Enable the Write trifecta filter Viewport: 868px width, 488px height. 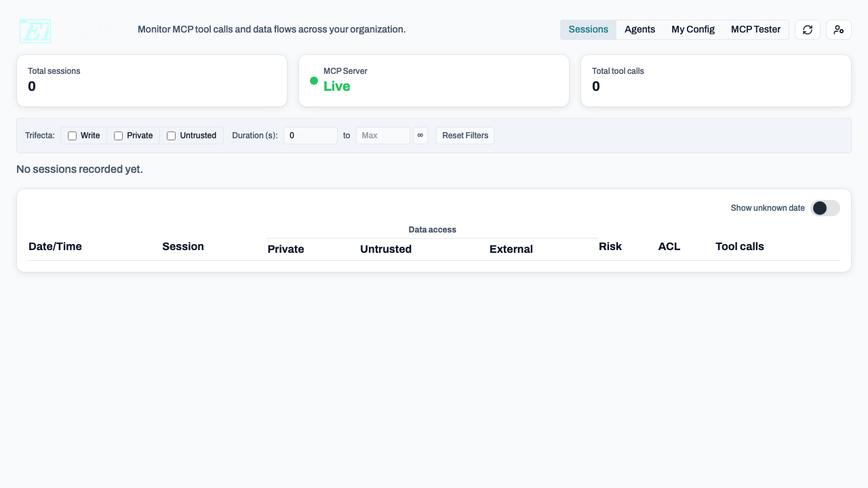point(72,136)
